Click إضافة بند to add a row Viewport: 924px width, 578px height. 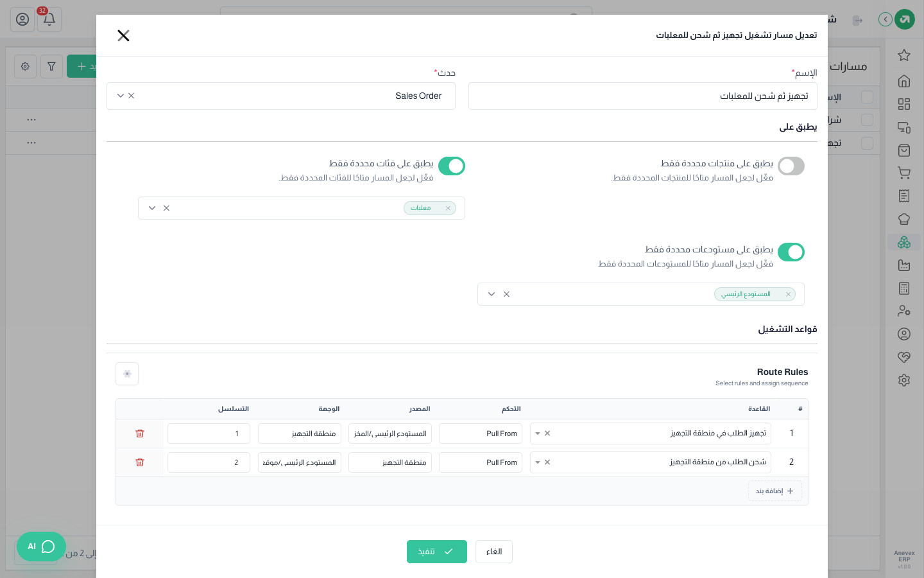coord(775,491)
